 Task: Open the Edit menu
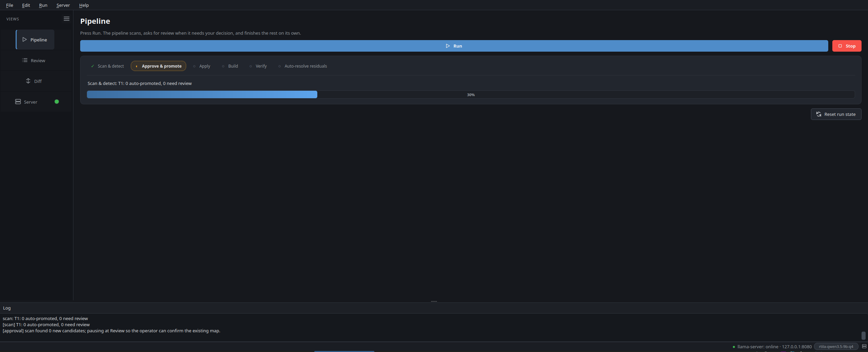coord(26,5)
